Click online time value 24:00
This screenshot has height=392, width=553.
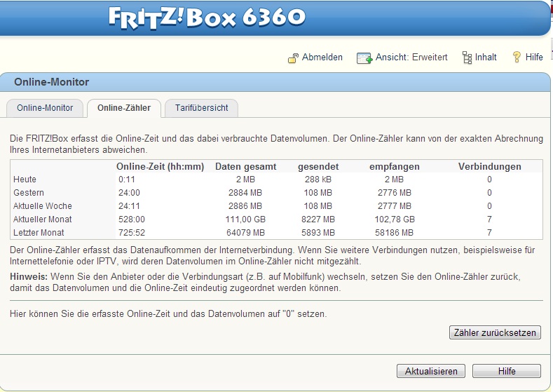point(129,193)
